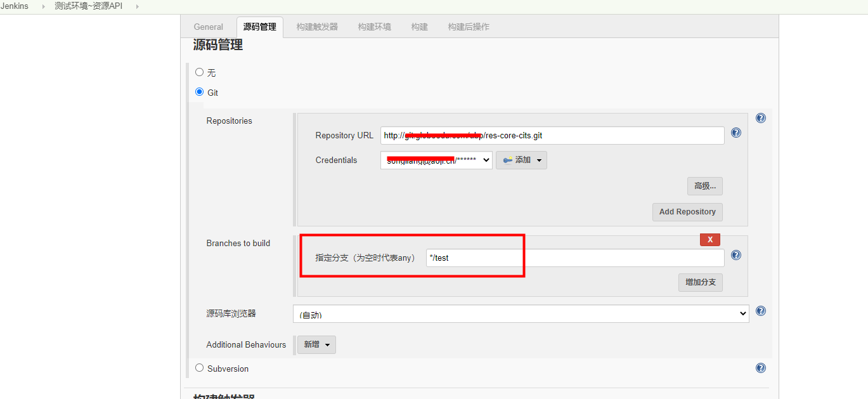Screen dimensions: 868x399
Task: Click the 源码管理 section heading
Action: point(217,45)
